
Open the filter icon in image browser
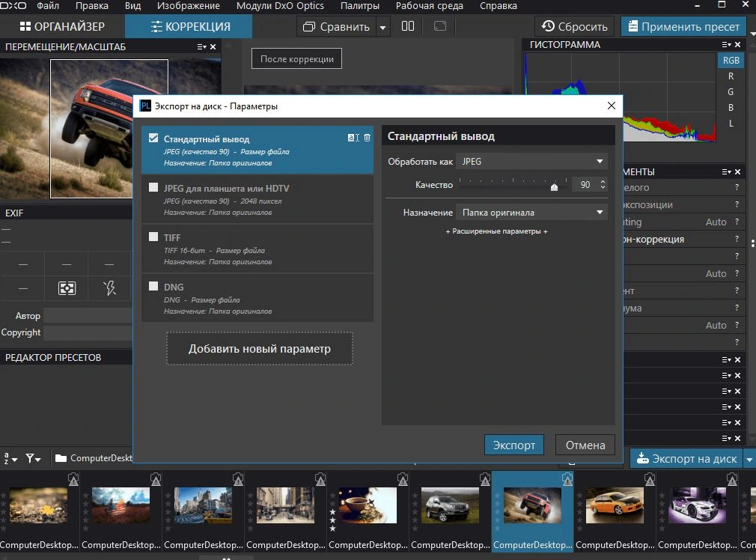coord(33,458)
